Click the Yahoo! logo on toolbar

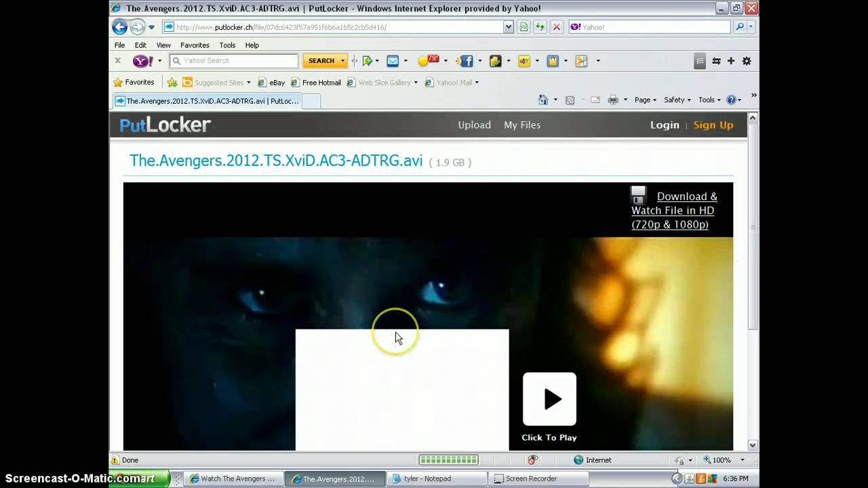143,61
